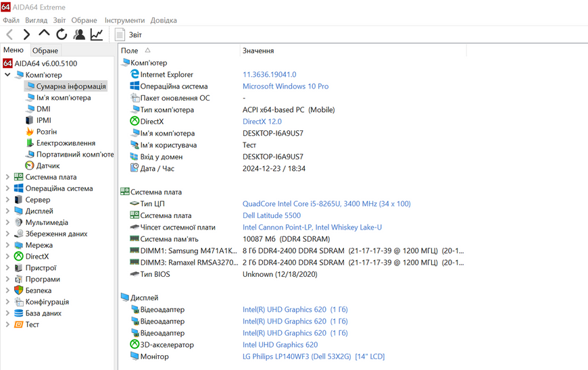Expand the Мережа tree node
The height and width of the screenshot is (370, 588).
7,245
